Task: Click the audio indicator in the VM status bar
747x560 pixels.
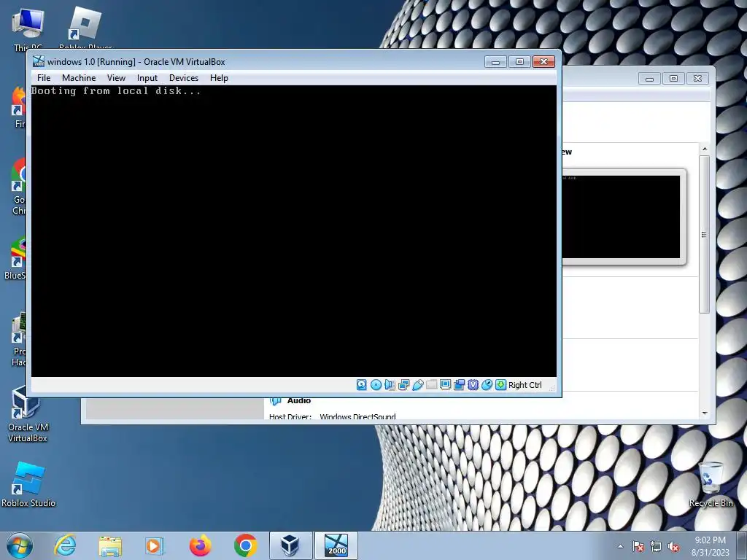Action: 390,385
